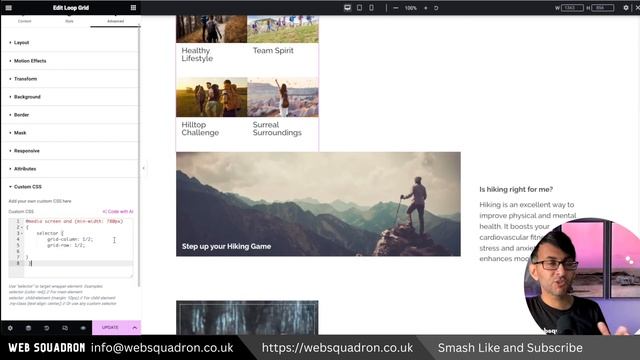This screenshot has width=640, height=360.
Task: Click the grid-column line in CSS editor
Action: point(70,239)
